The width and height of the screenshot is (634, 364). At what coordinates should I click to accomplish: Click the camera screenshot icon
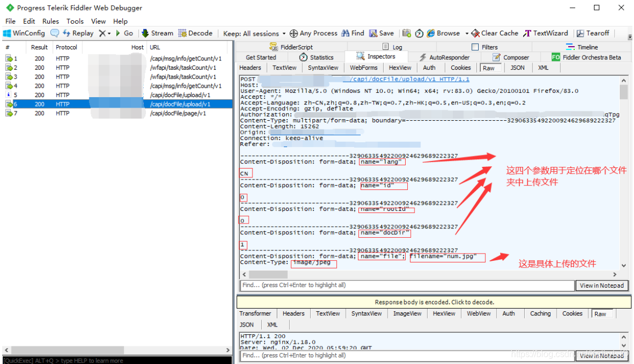coord(406,33)
